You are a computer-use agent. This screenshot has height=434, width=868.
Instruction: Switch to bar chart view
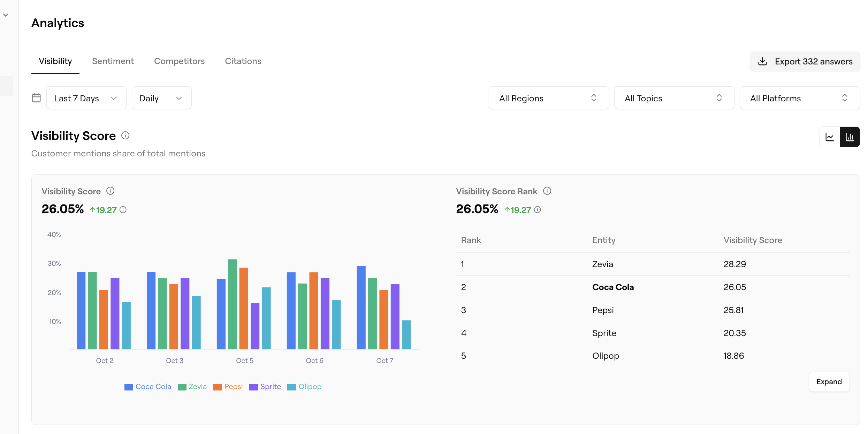point(850,137)
